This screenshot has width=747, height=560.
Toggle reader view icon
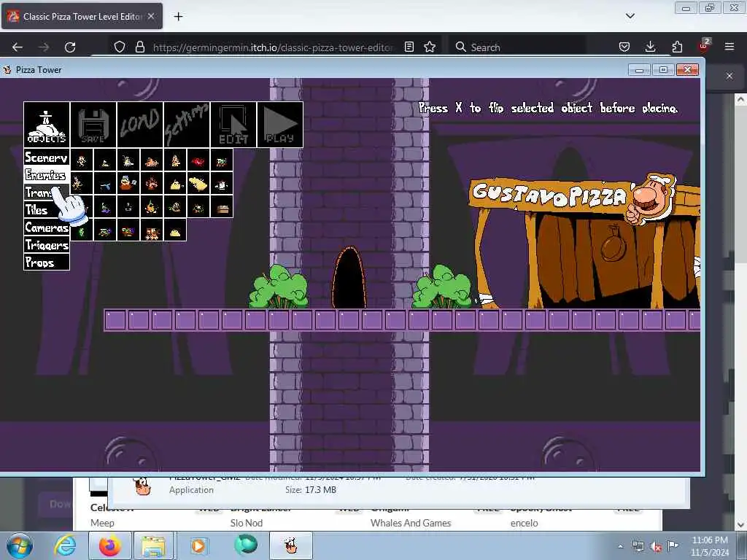pyautogui.click(x=409, y=47)
